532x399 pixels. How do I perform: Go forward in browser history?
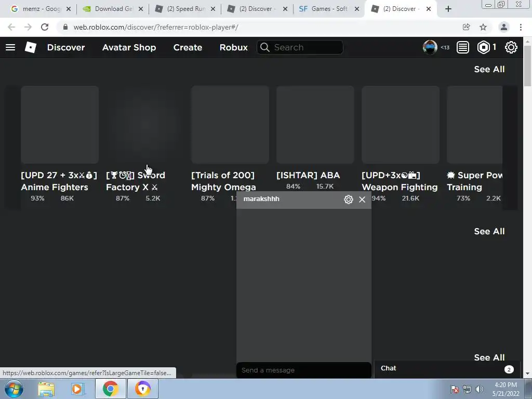pos(28,27)
